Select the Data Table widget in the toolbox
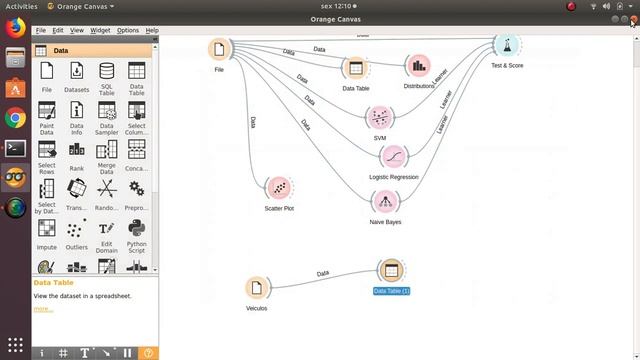 tap(136, 79)
